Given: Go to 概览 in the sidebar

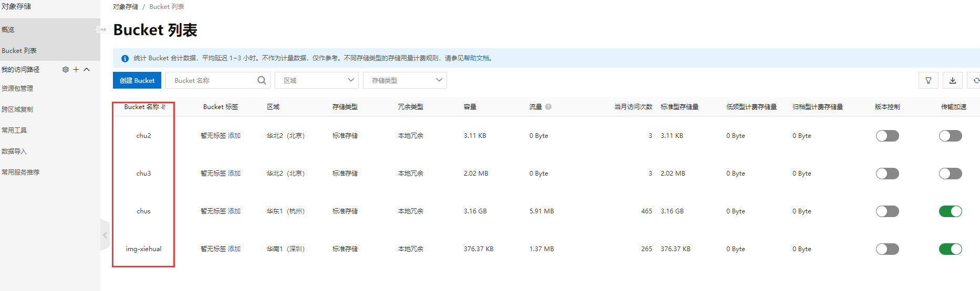Looking at the screenshot, I should click(8, 30).
